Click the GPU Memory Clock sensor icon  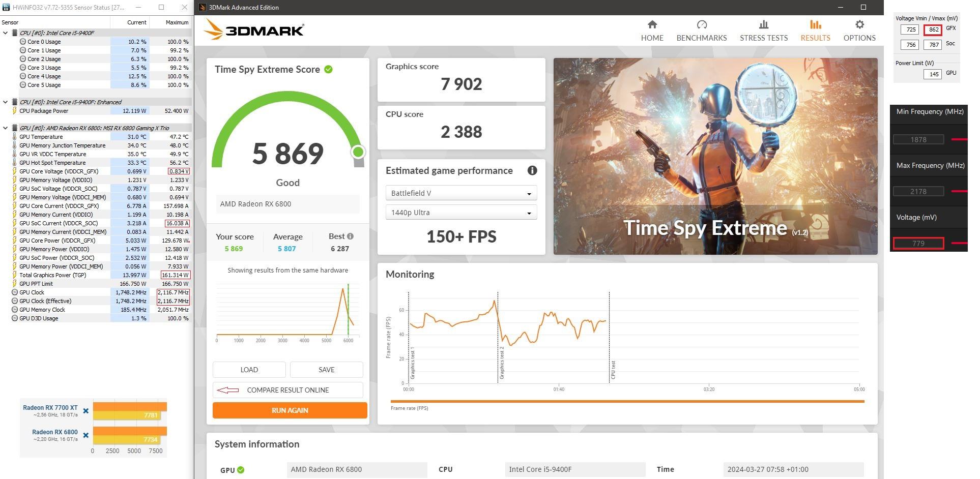[x=15, y=310]
